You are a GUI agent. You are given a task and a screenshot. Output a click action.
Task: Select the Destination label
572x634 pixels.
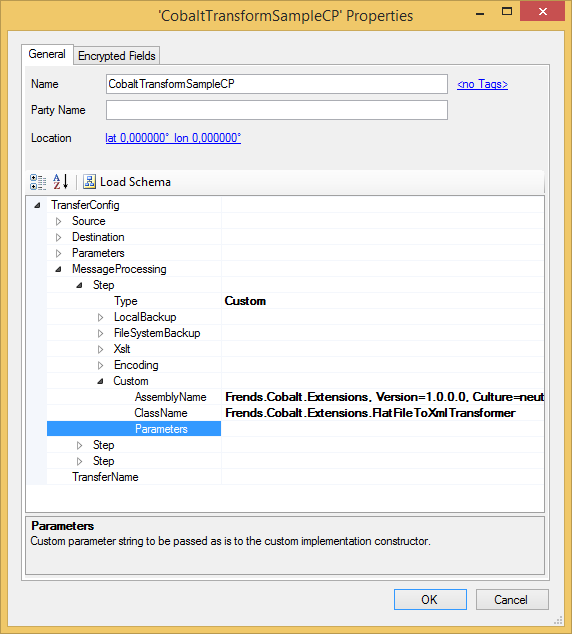point(98,237)
